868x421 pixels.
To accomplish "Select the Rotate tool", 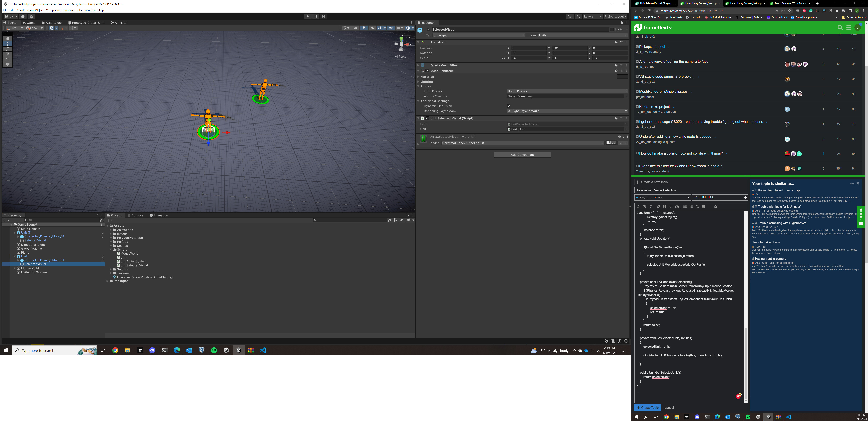I will [7, 49].
